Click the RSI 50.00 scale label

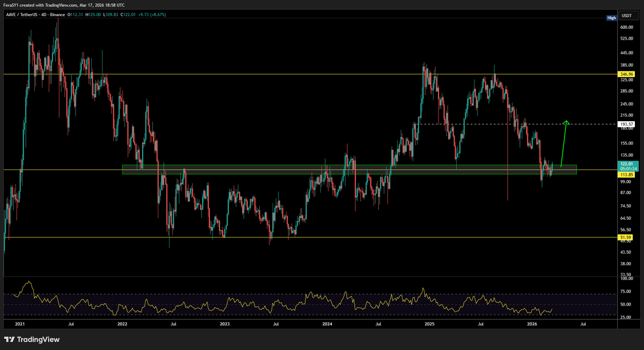[626, 304]
